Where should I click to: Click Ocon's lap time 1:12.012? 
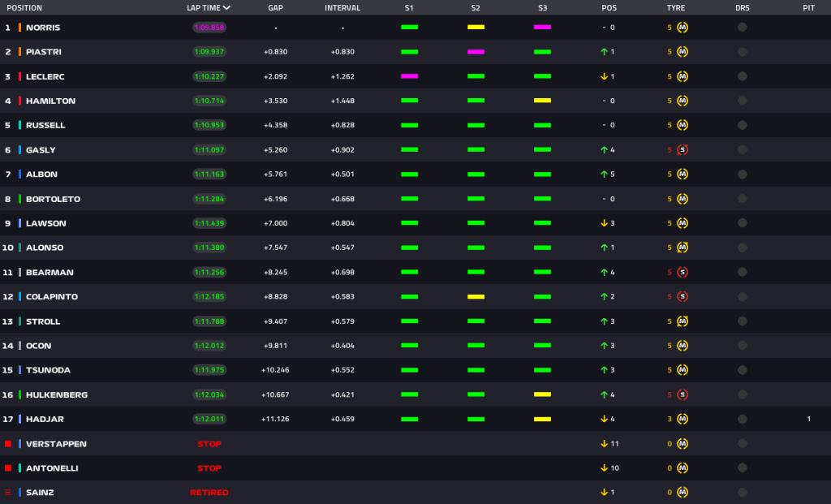(209, 346)
